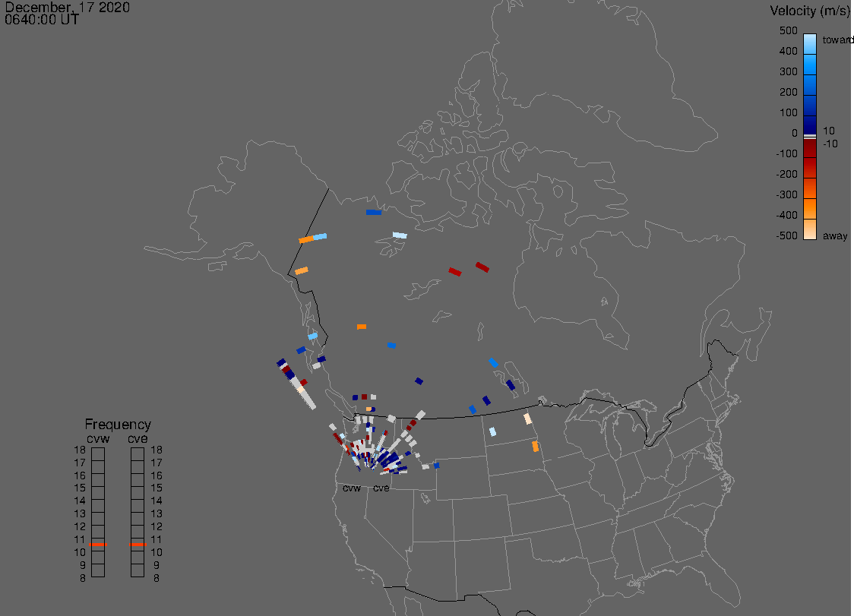Click the bottom cell of cve frequency bar
Viewport: 854px width, 616px height.
(138, 570)
